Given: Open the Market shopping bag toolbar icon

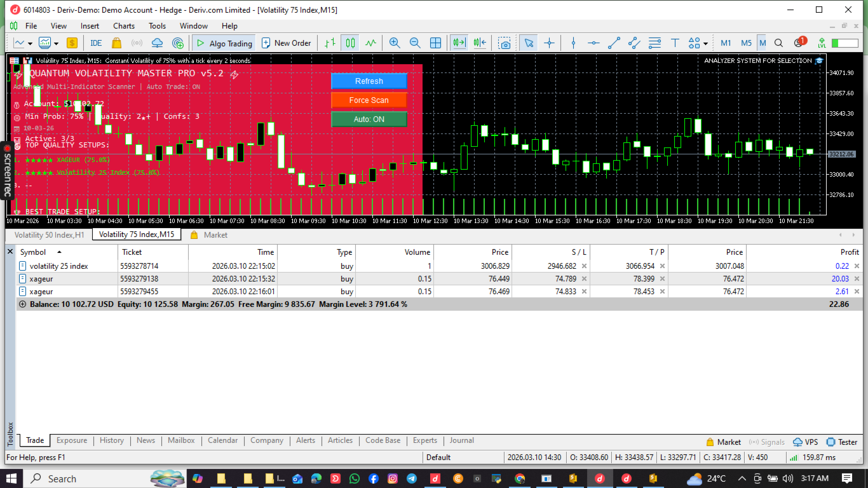Looking at the screenshot, I should tap(116, 43).
